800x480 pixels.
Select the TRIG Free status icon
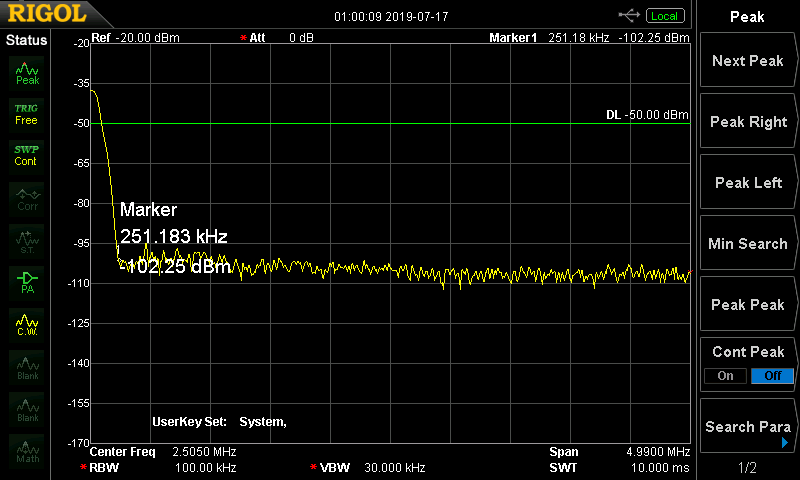(27, 115)
